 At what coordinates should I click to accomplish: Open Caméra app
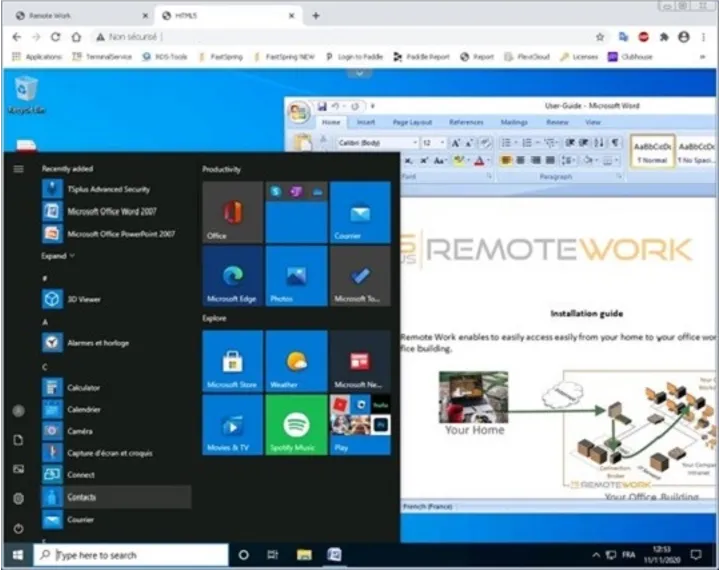(116, 431)
